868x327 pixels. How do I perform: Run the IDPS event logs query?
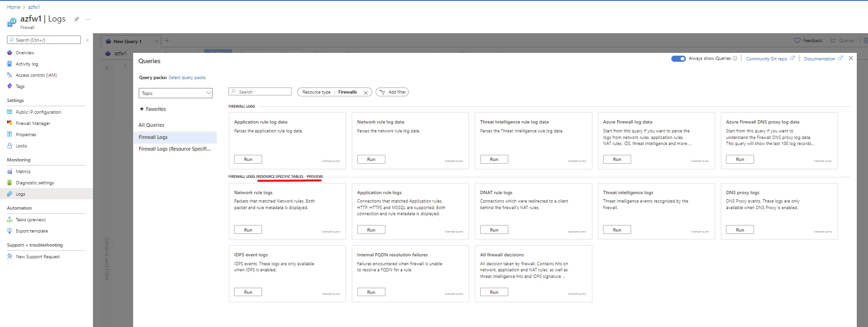[248, 292]
